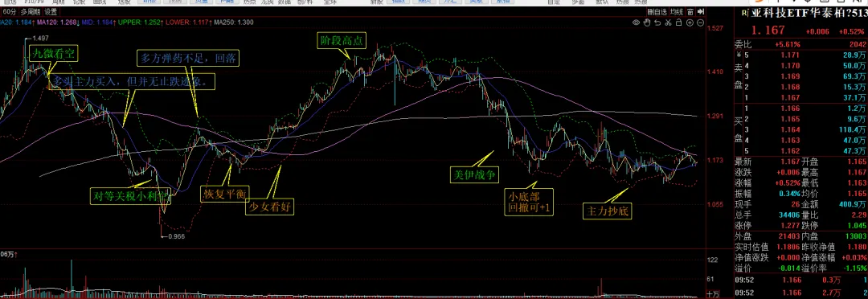Zoom out the chart with minus icon
The height and width of the screenshot is (299, 868).
point(700,23)
